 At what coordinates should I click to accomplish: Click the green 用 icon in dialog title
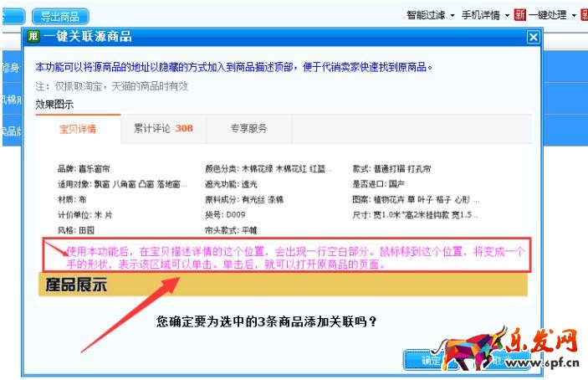click(x=33, y=36)
